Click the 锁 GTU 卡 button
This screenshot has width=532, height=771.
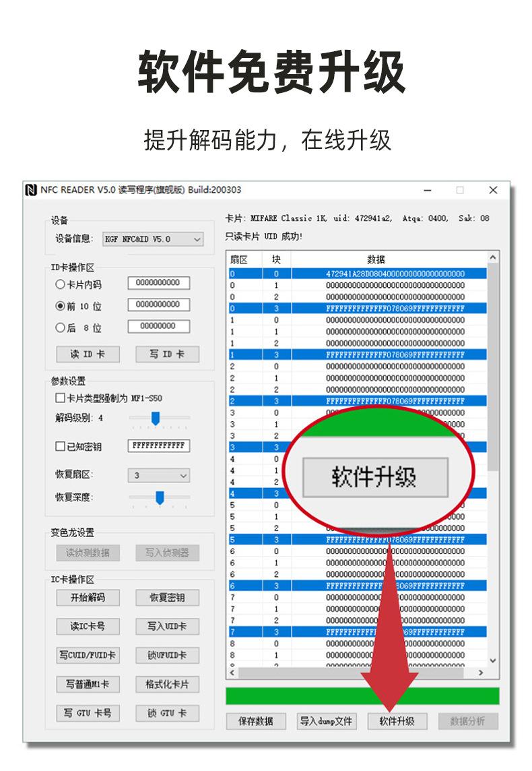(168, 713)
